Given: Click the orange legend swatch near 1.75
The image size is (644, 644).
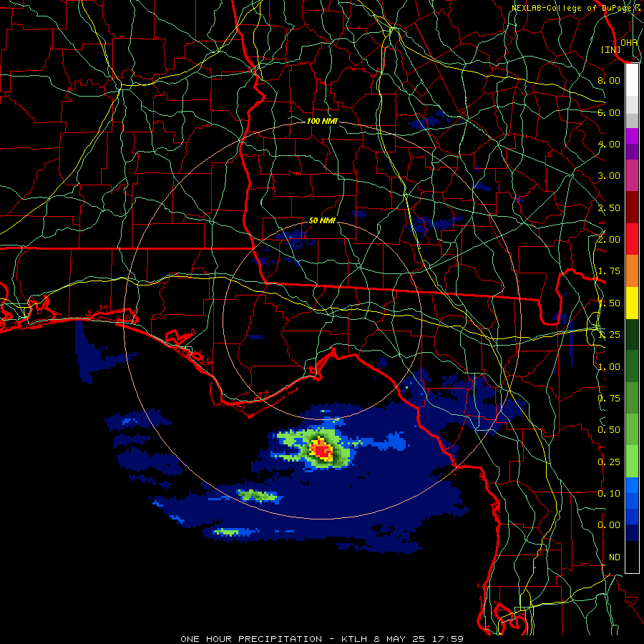Looking at the screenshot, I should 632,271.
